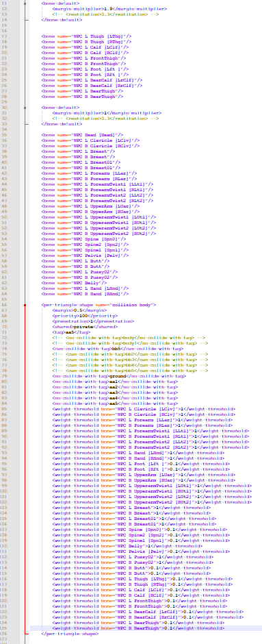The width and height of the screenshot is (262, 644).
Task: Click the bone entry "NPC R ForearmTwist2 [RLt2]" on line 47
Action: 97,201
